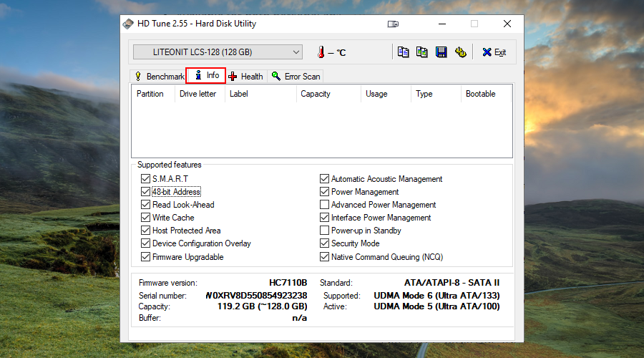644x358 pixels.
Task: Enable Advanced Power Management checkbox
Action: 324,205
